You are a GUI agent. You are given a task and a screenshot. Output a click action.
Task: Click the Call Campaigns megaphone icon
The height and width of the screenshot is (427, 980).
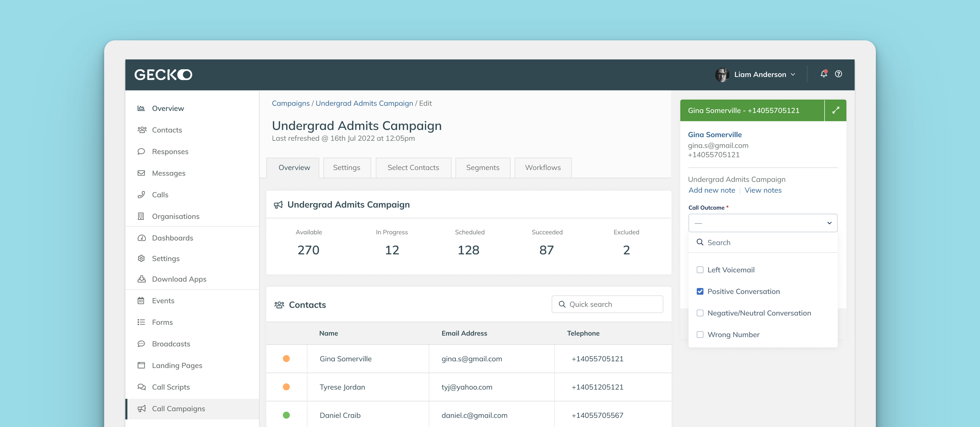click(142, 409)
